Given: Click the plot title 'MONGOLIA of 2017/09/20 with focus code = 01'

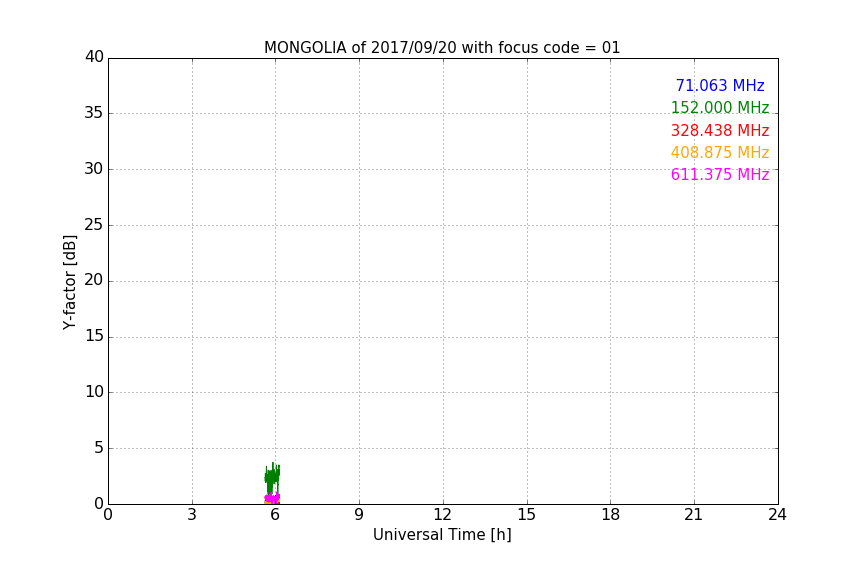Looking at the screenshot, I should pos(442,47).
